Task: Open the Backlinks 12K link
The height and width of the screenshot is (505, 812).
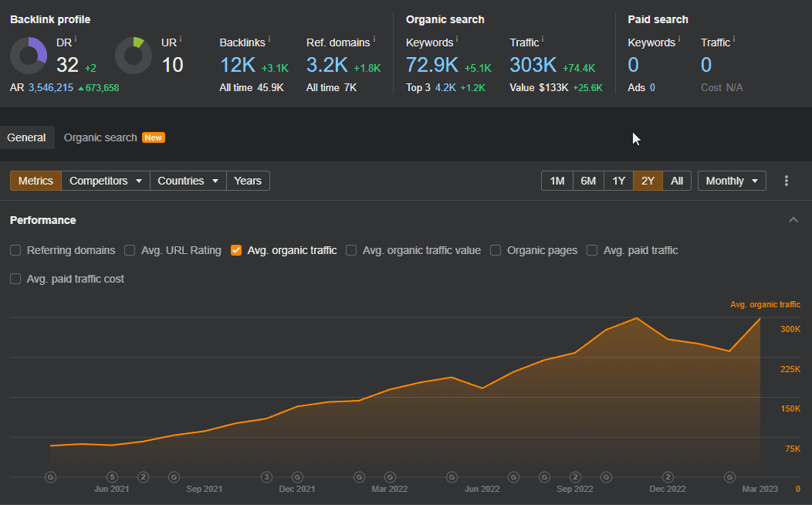Action: coord(238,66)
